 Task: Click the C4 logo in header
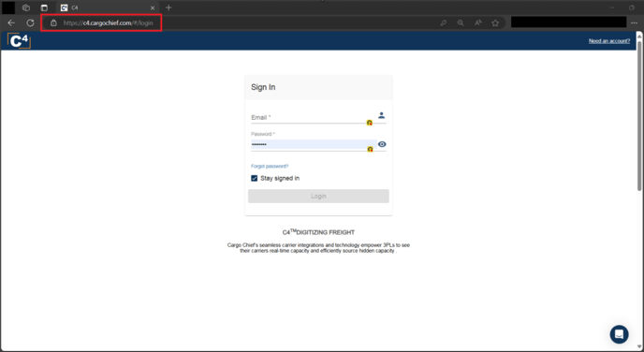(19, 40)
